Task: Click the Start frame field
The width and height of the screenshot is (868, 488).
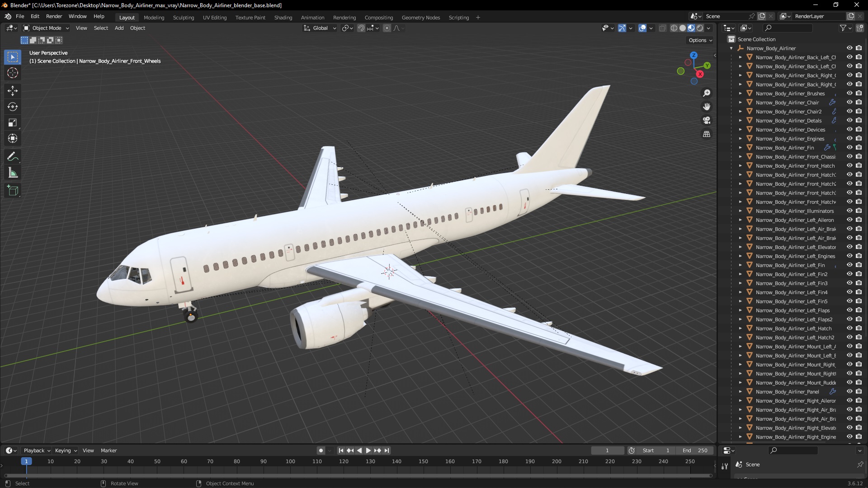Action: (656, 450)
